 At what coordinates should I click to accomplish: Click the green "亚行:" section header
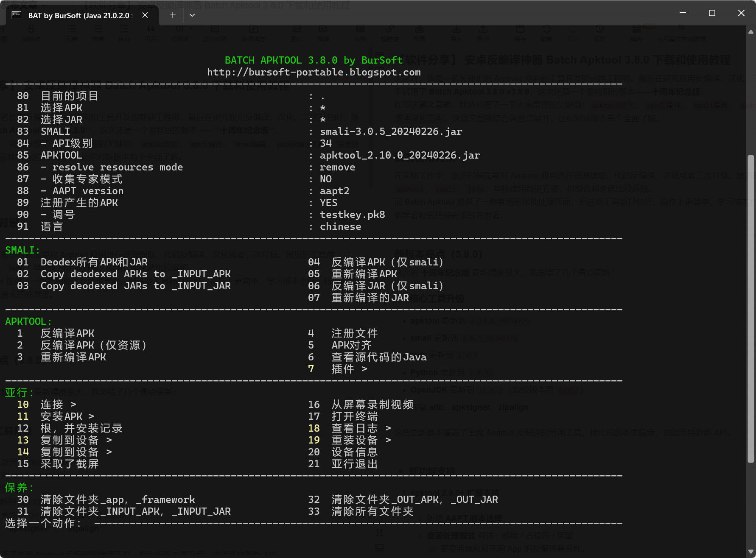20,393
